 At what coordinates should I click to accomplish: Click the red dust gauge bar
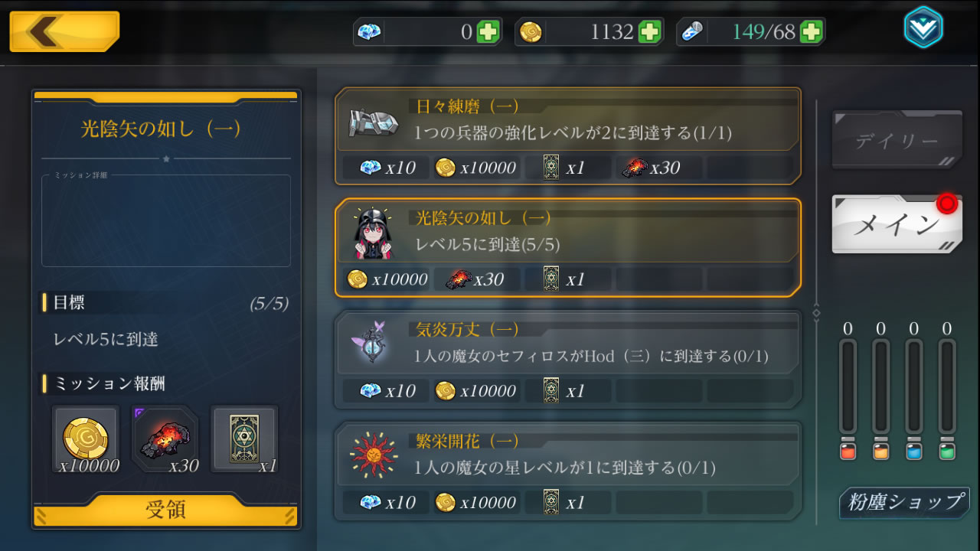tap(848, 387)
